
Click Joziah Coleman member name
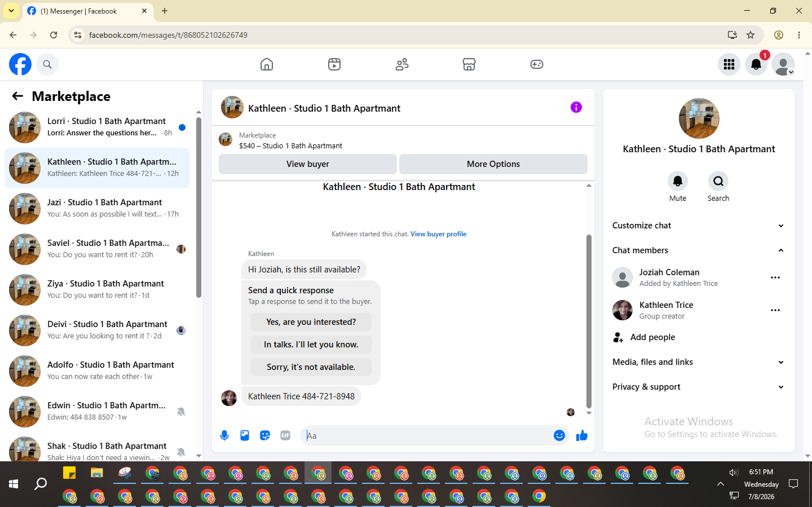point(669,272)
